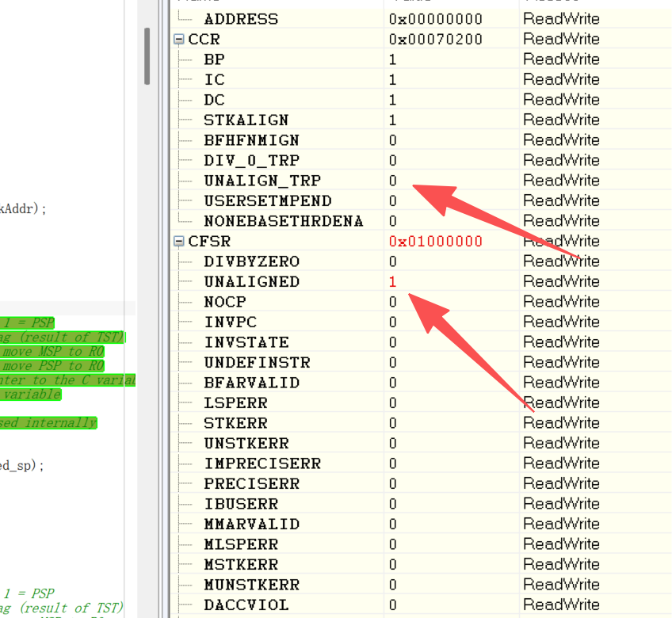Click the CFSR value 0x01000000

(x=435, y=241)
